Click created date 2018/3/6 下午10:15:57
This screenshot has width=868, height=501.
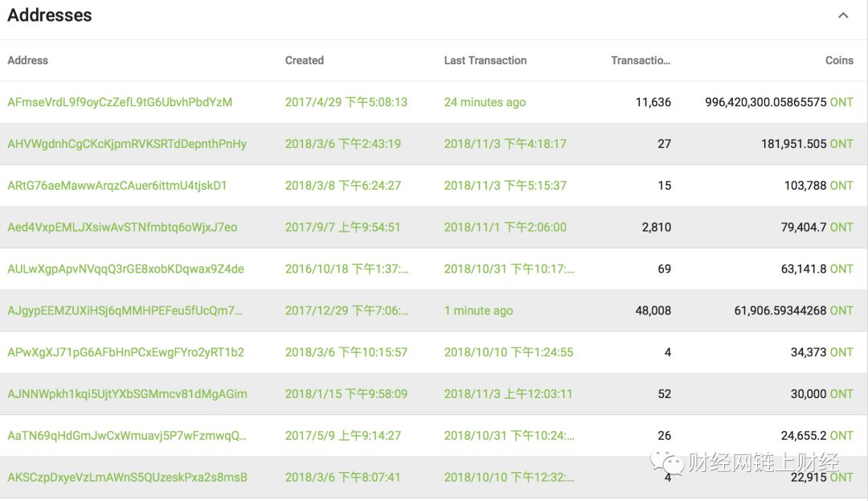346,352
